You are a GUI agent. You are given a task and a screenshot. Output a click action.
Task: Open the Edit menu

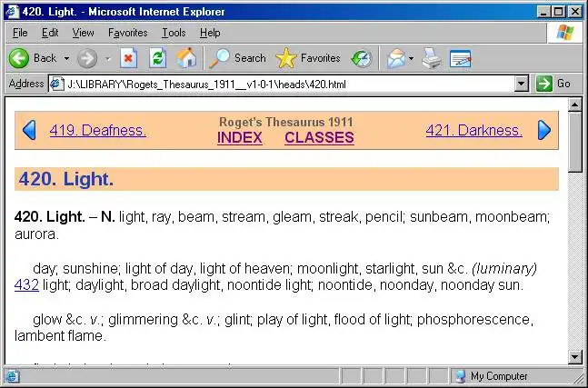pos(50,33)
